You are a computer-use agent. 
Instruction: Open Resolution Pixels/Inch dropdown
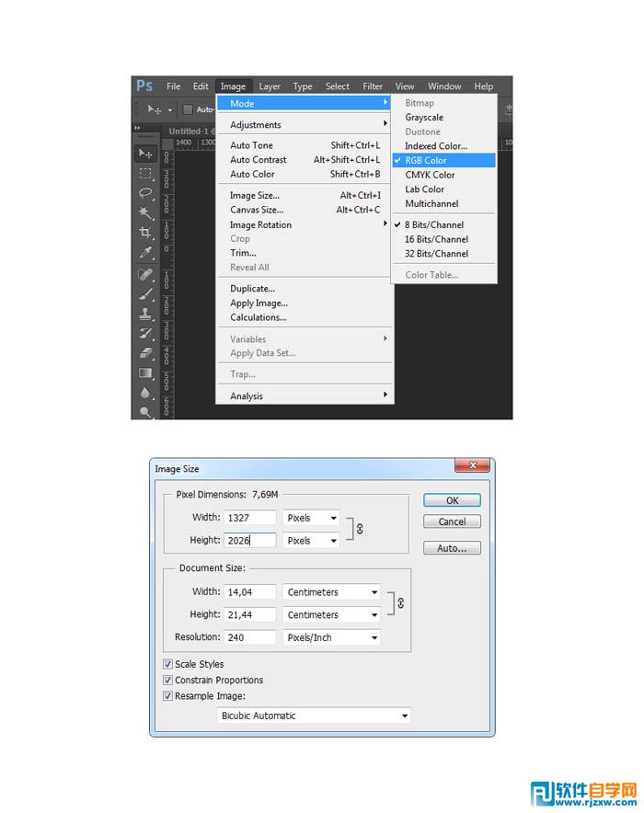pyautogui.click(x=331, y=637)
